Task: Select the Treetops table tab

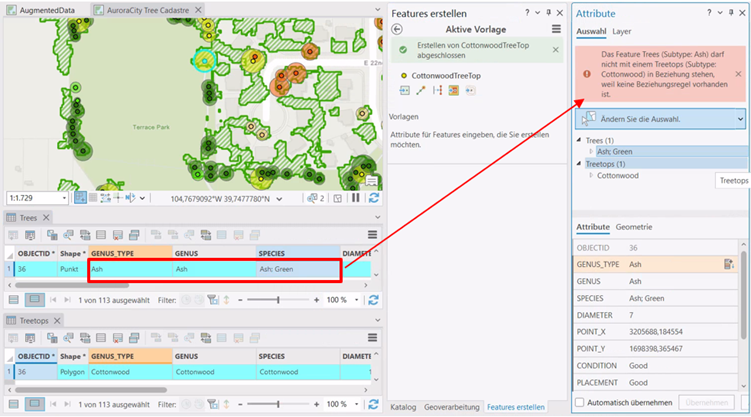Action: point(34,320)
